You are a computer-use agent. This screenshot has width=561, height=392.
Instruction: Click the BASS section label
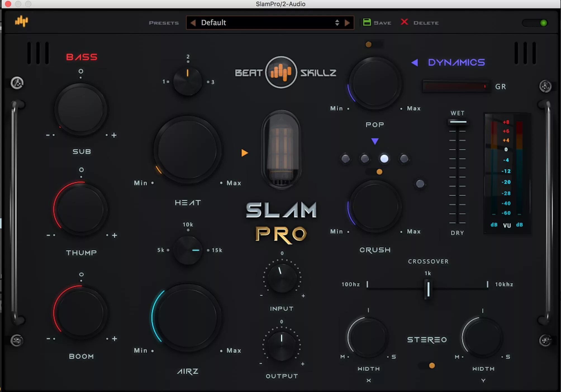click(x=82, y=57)
